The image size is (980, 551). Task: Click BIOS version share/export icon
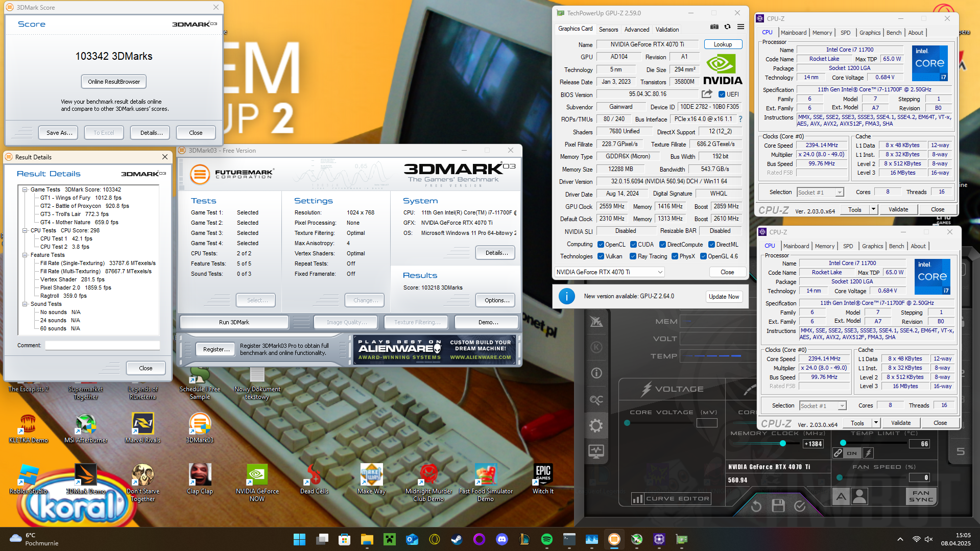[x=707, y=94]
